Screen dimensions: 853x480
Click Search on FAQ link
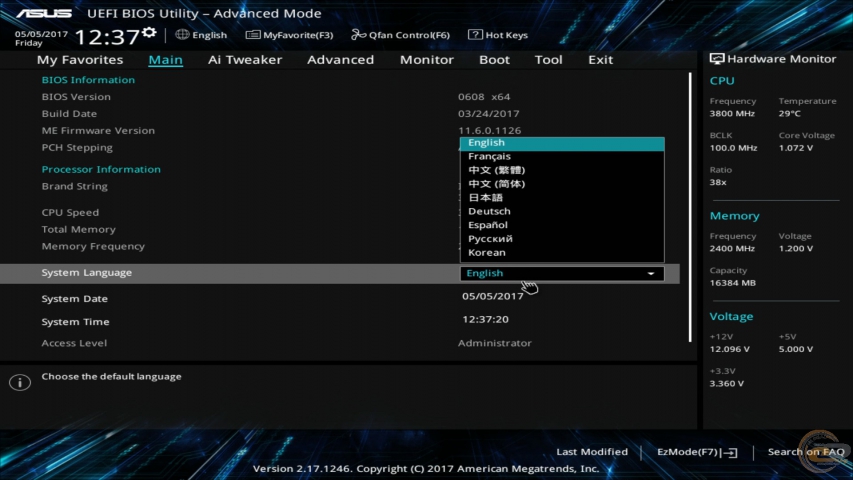[x=806, y=452]
